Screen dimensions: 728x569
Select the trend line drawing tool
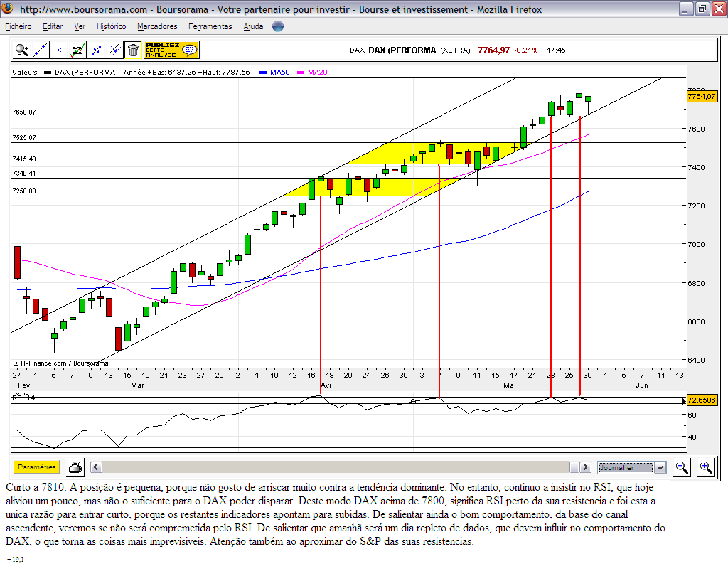point(41,50)
